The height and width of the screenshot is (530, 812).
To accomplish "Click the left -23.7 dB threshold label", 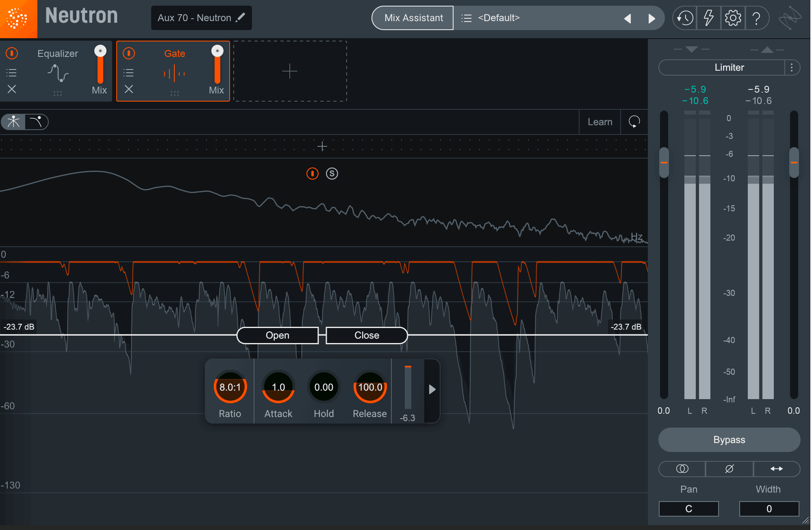I will click(x=19, y=327).
